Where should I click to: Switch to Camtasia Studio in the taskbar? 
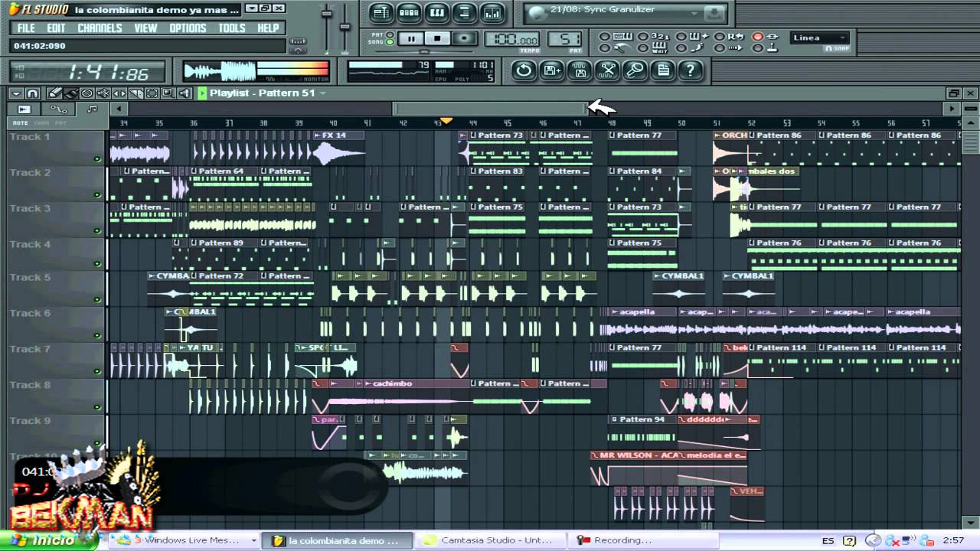coord(490,540)
